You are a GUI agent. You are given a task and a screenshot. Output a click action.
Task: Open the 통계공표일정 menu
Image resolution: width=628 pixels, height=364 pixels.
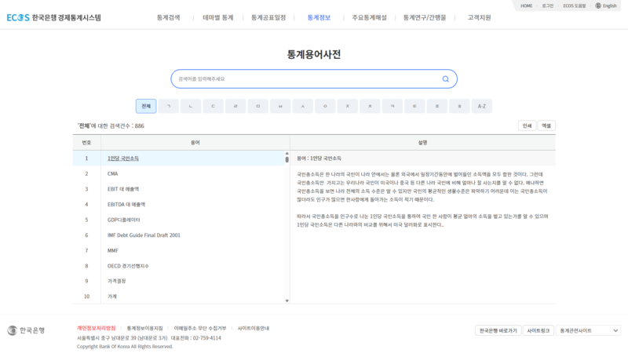coord(268,17)
